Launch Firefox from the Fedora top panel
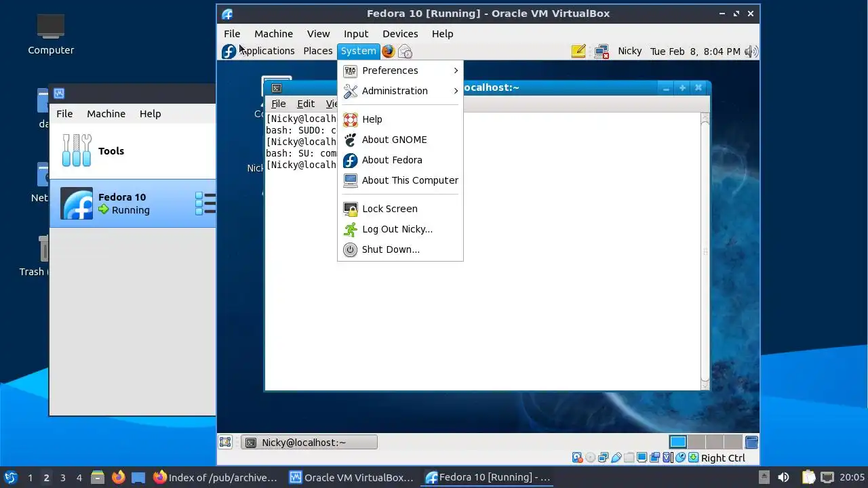This screenshot has width=868, height=488. (x=389, y=51)
